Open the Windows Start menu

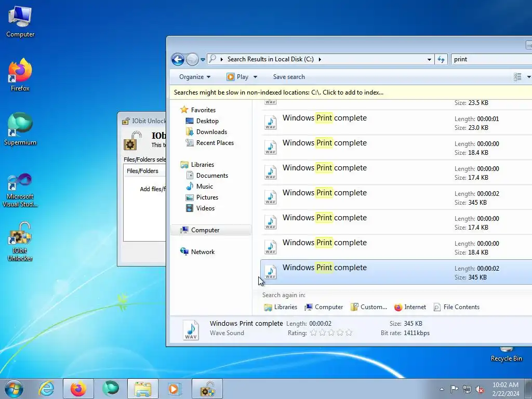click(x=14, y=389)
